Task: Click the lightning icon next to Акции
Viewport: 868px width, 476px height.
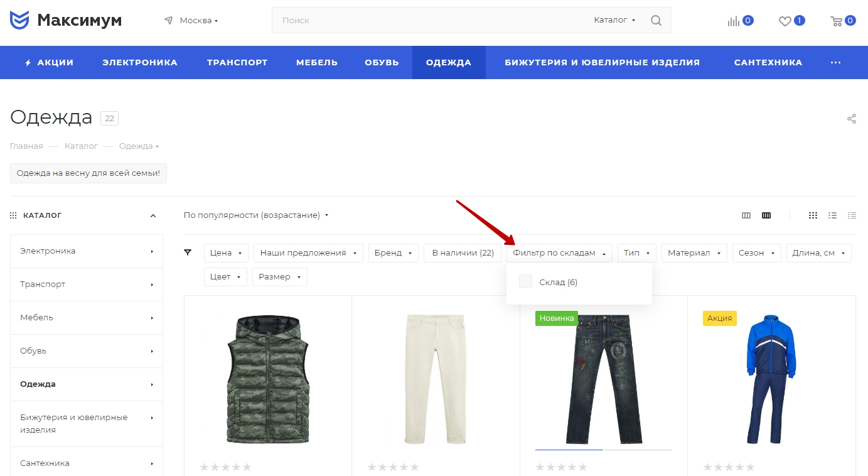Action: [28, 63]
